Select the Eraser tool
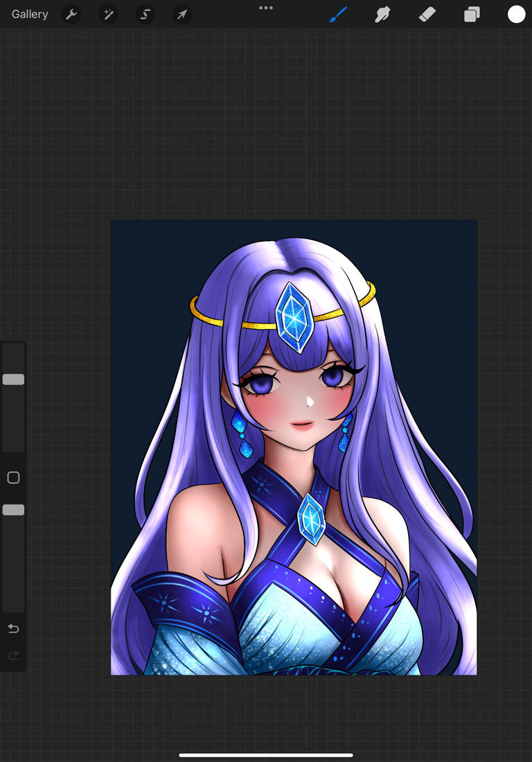This screenshot has width=532, height=762. point(427,15)
